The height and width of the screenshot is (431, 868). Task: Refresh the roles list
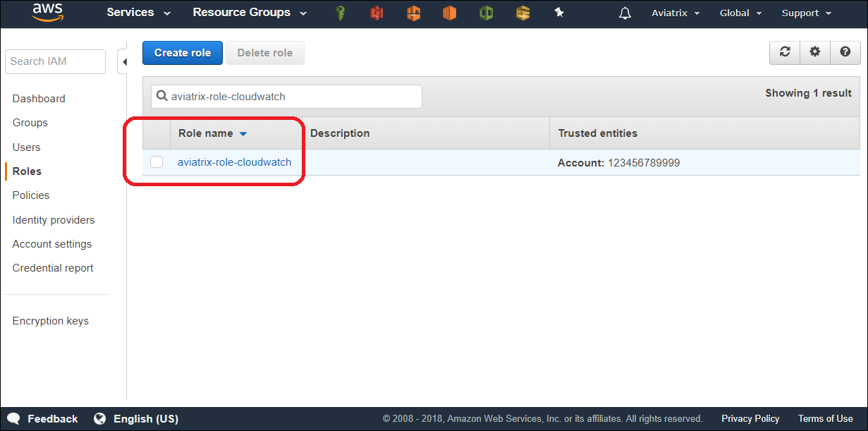click(784, 52)
